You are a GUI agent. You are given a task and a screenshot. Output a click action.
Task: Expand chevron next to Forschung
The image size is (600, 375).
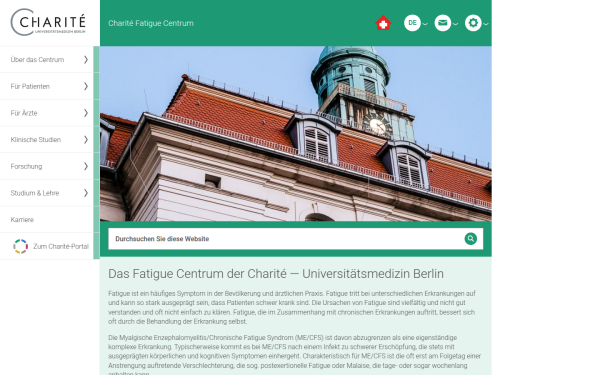click(86, 166)
